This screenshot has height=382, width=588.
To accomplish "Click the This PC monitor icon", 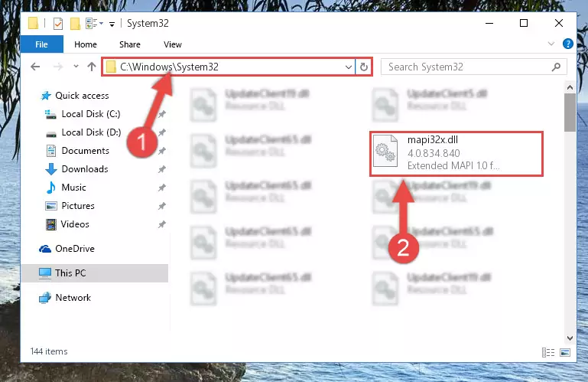I will [45, 273].
